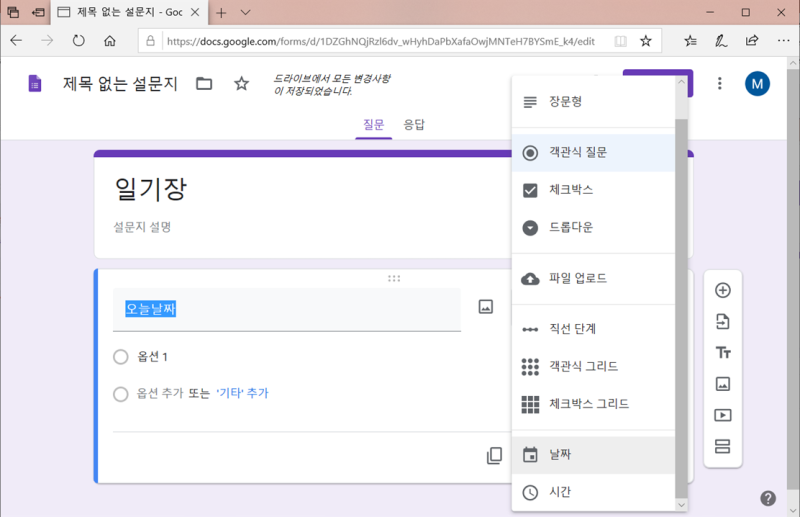Add image from the side toolbar
This screenshot has width=800, height=517.
tap(722, 384)
